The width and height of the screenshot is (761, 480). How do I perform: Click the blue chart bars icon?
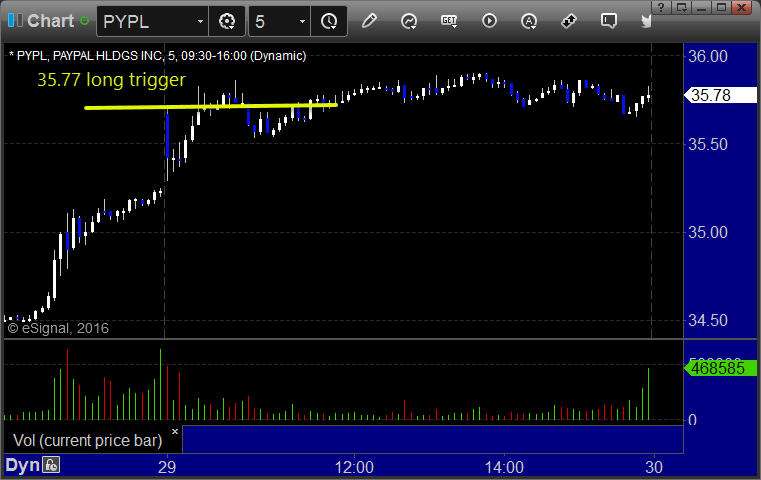[x=15, y=20]
